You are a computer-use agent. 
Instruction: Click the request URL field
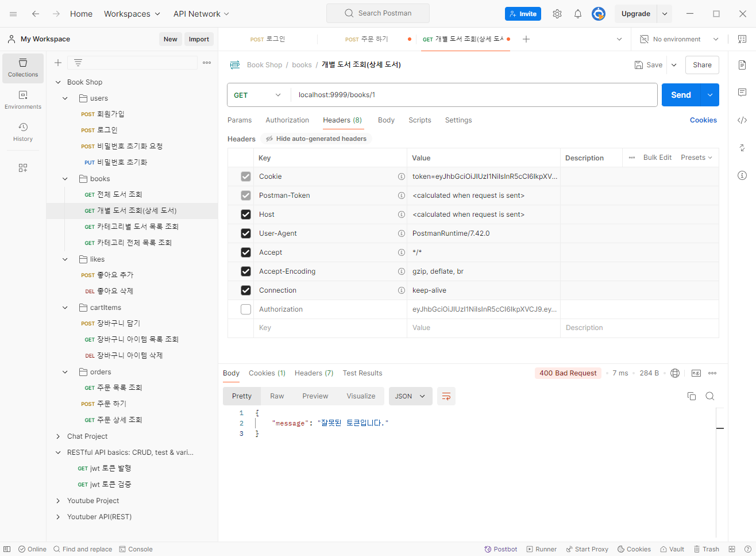(x=474, y=95)
